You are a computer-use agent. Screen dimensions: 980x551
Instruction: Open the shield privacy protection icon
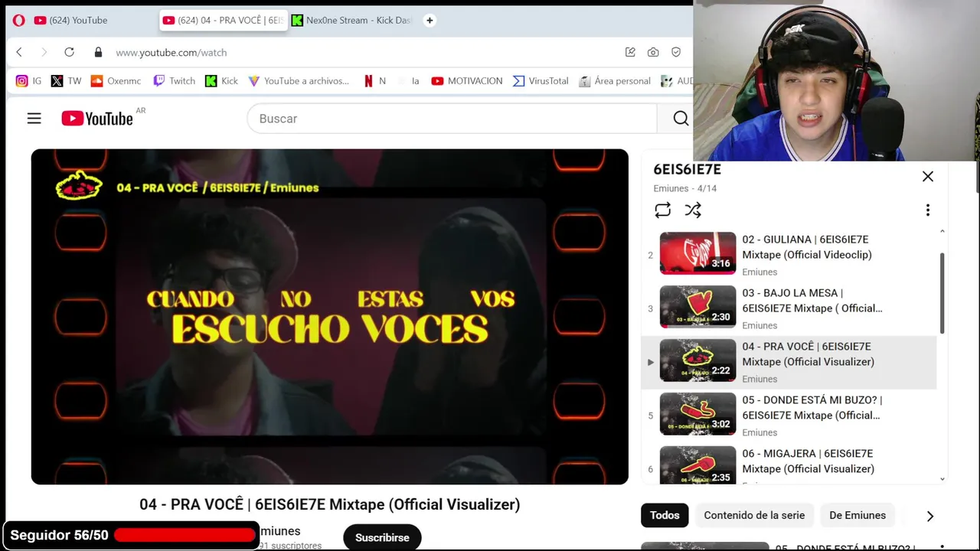tap(676, 52)
